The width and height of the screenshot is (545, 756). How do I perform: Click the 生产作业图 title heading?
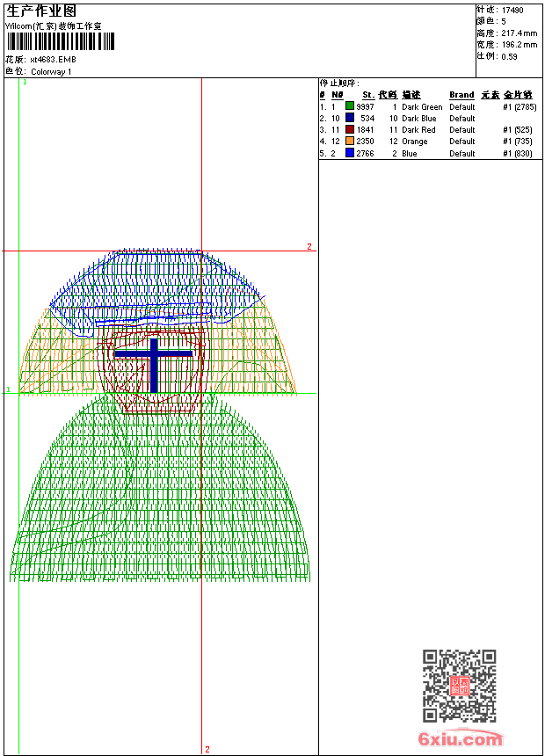tap(41, 11)
